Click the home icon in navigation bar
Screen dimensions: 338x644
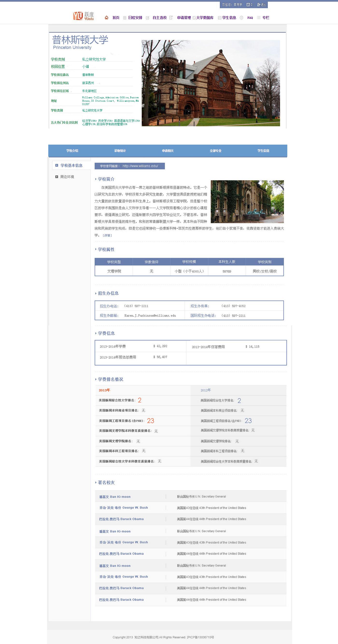(106, 18)
